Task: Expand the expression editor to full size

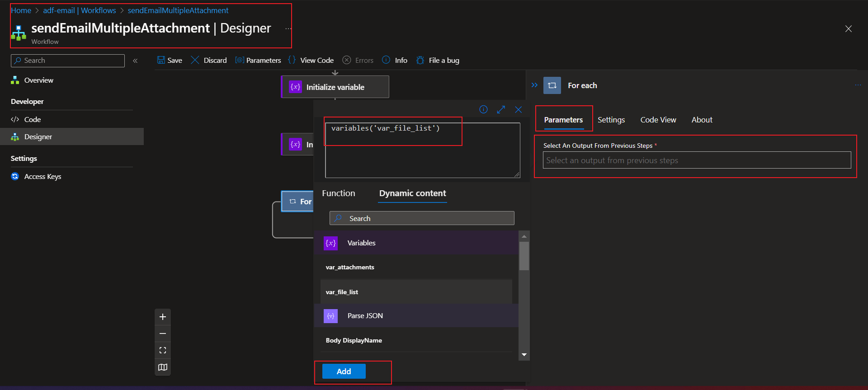Action: [x=501, y=109]
